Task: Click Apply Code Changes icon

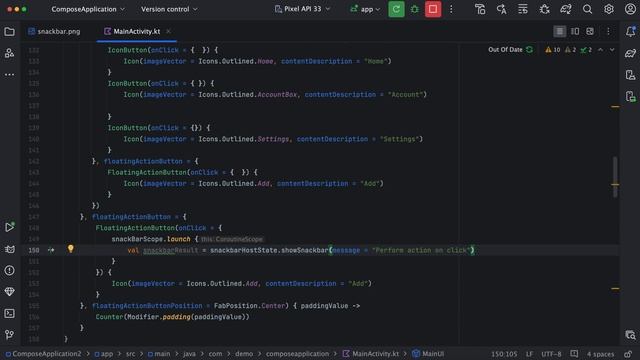Action: [523, 9]
